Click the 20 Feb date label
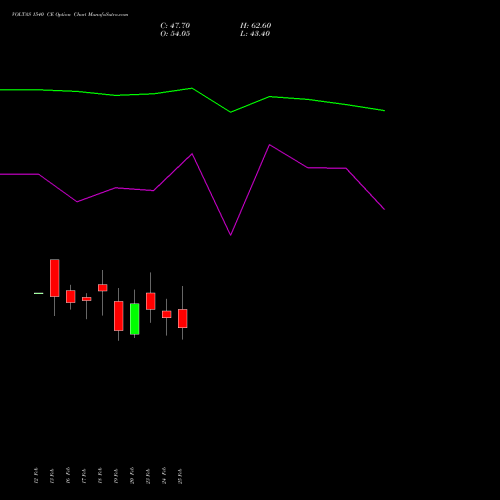This screenshot has height=500, width=500. point(132,476)
